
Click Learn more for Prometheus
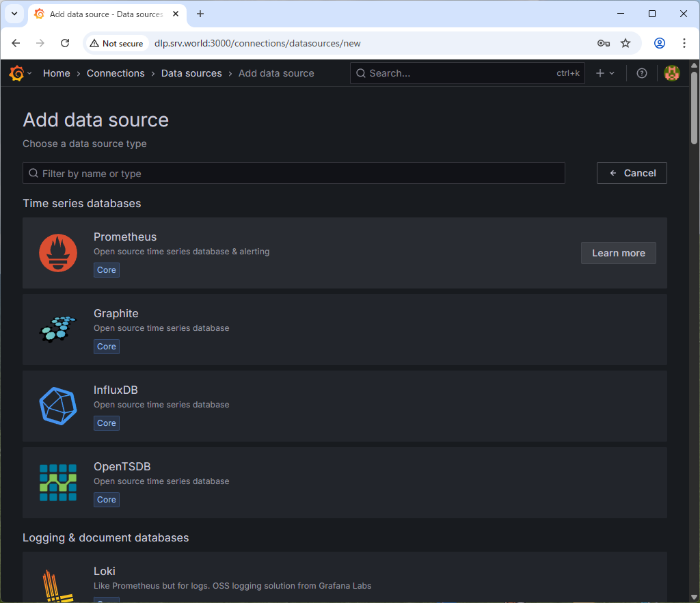tap(618, 253)
